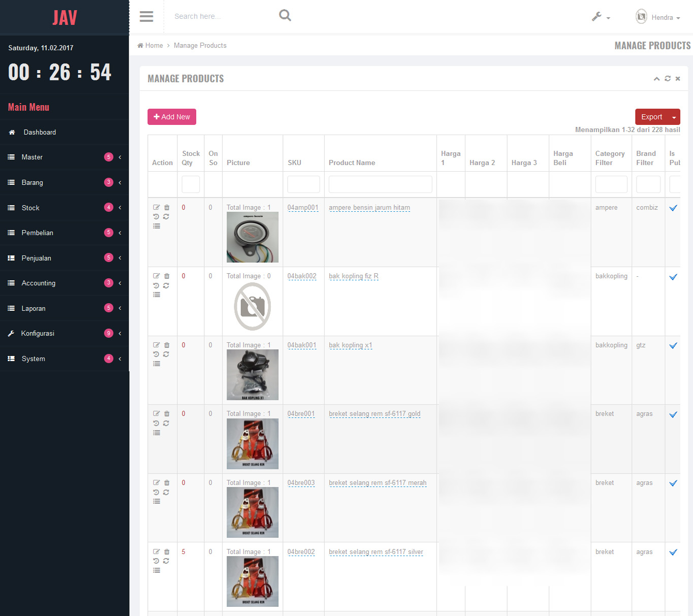Click the Product Name filter field

click(380, 184)
